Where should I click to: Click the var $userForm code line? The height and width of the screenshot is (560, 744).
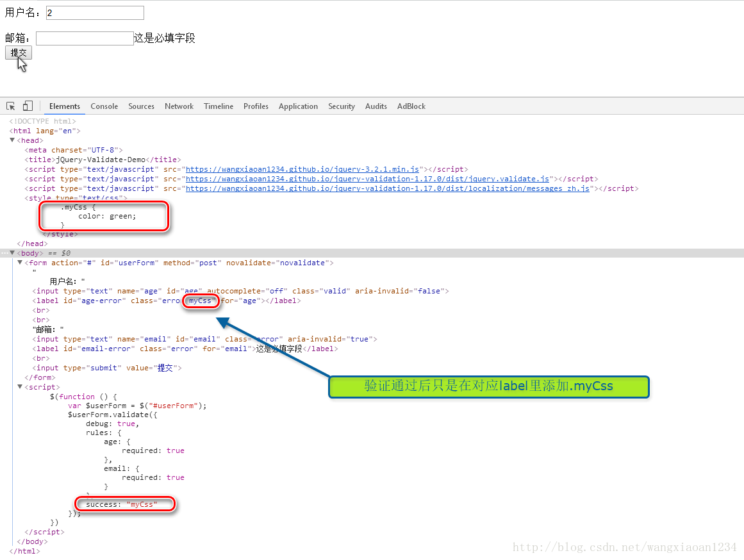137,406
